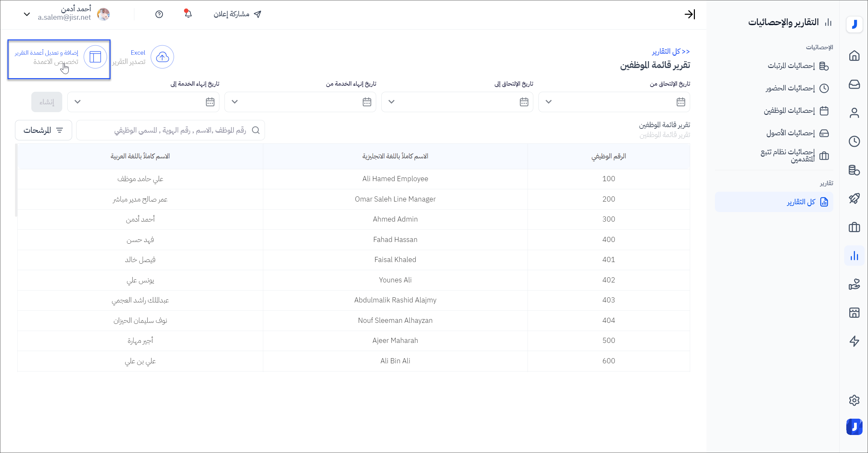
Task: Click the Excel export cloud icon
Action: pyautogui.click(x=162, y=57)
